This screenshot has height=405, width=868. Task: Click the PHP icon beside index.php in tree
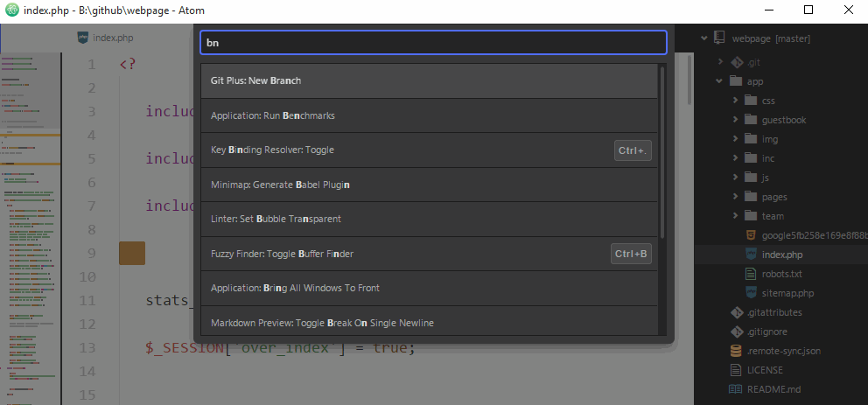tap(751, 254)
